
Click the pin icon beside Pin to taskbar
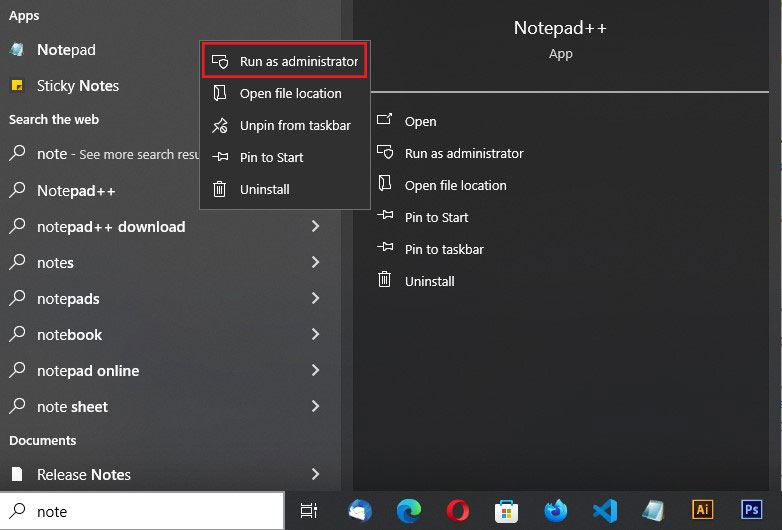click(x=385, y=247)
